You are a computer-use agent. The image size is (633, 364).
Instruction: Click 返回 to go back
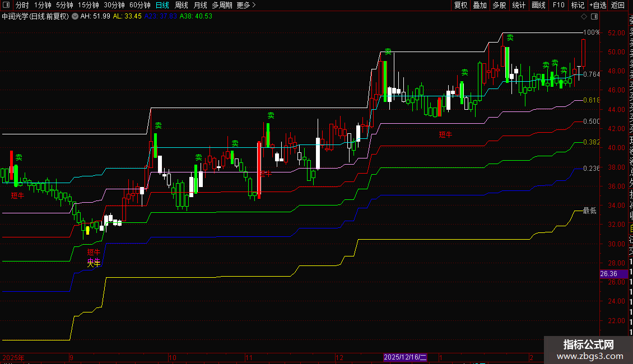click(x=618, y=5)
